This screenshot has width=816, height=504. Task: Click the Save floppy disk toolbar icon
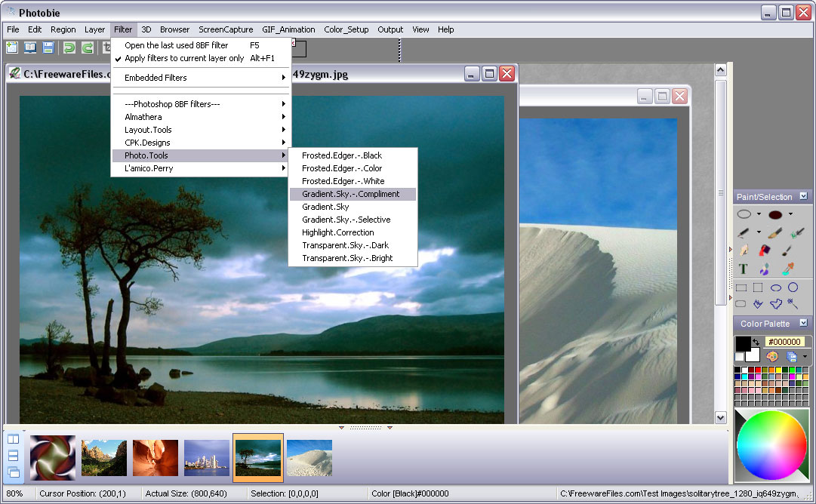pos(48,48)
